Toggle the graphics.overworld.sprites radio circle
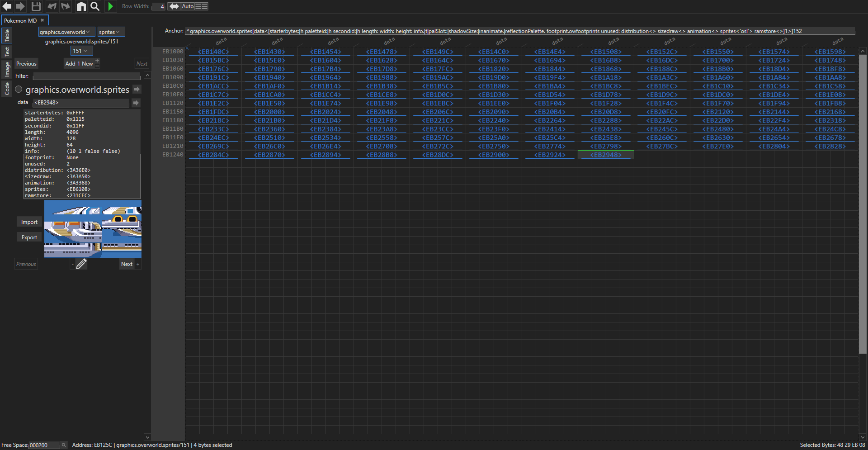The width and height of the screenshot is (868, 450). coord(19,90)
